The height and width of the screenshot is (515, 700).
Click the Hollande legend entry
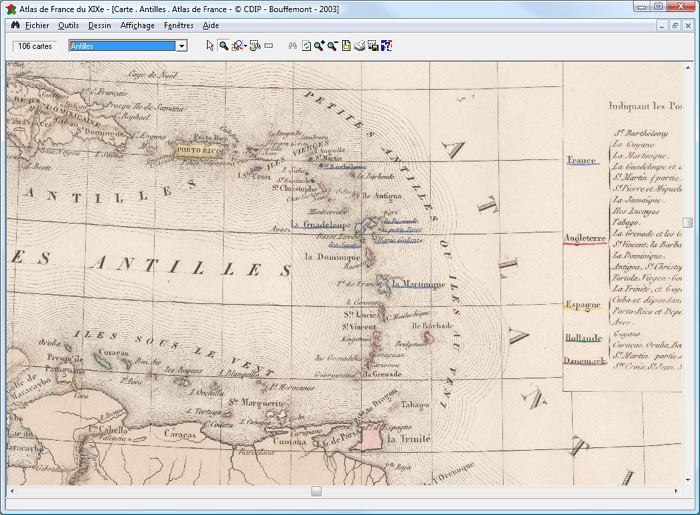pyautogui.click(x=583, y=338)
